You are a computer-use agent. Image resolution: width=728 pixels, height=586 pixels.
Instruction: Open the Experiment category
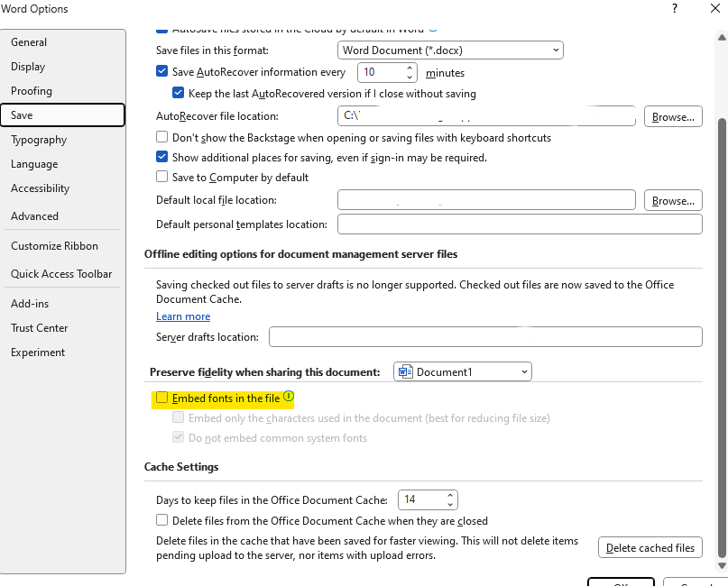point(62,353)
